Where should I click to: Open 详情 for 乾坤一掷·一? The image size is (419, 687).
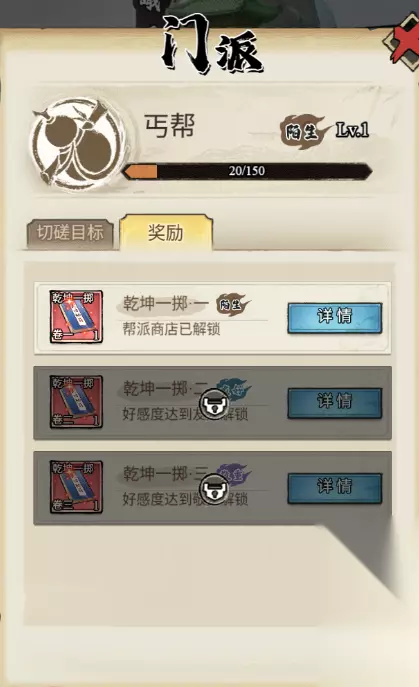[x=334, y=317]
